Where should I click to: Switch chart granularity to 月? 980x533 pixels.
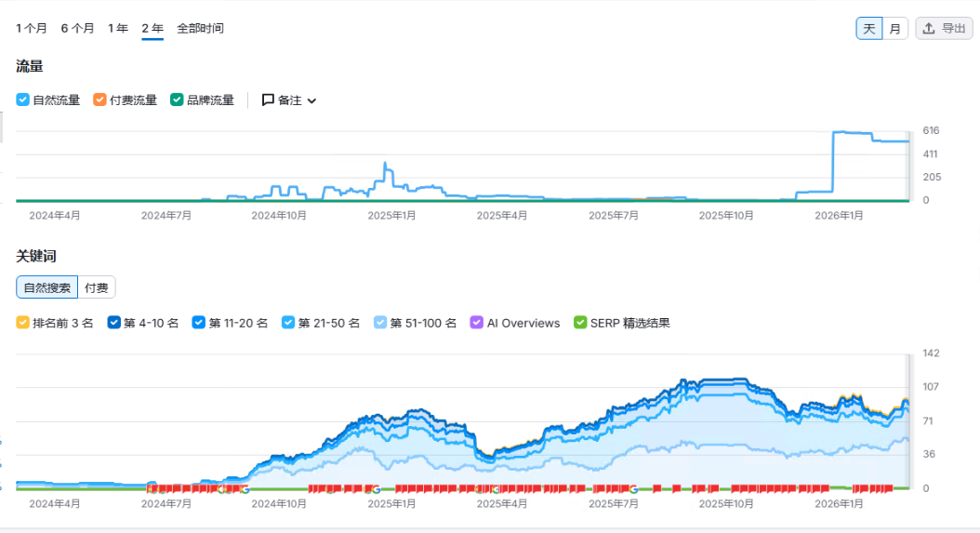click(x=895, y=29)
